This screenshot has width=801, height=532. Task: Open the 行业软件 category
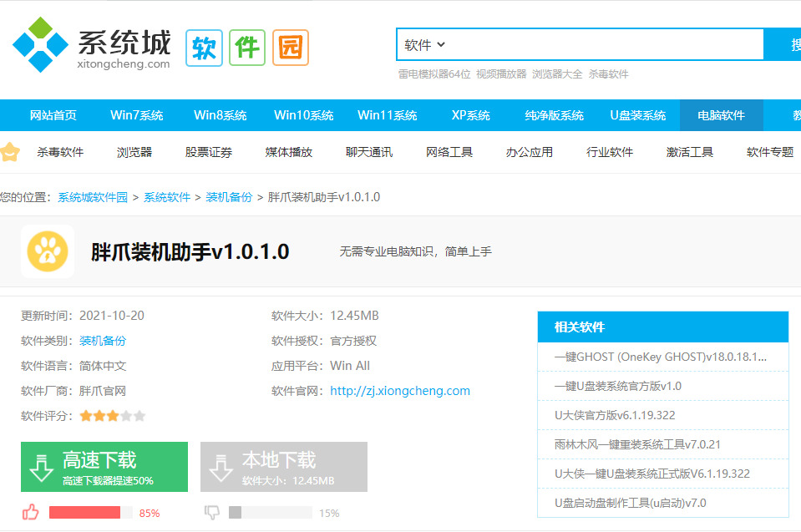click(610, 152)
